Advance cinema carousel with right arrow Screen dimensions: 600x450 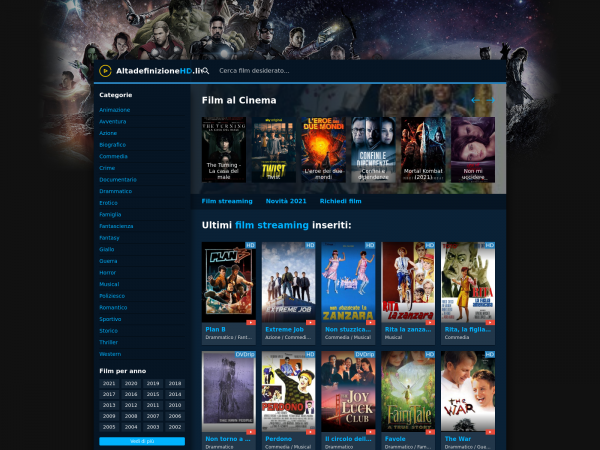(x=491, y=100)
